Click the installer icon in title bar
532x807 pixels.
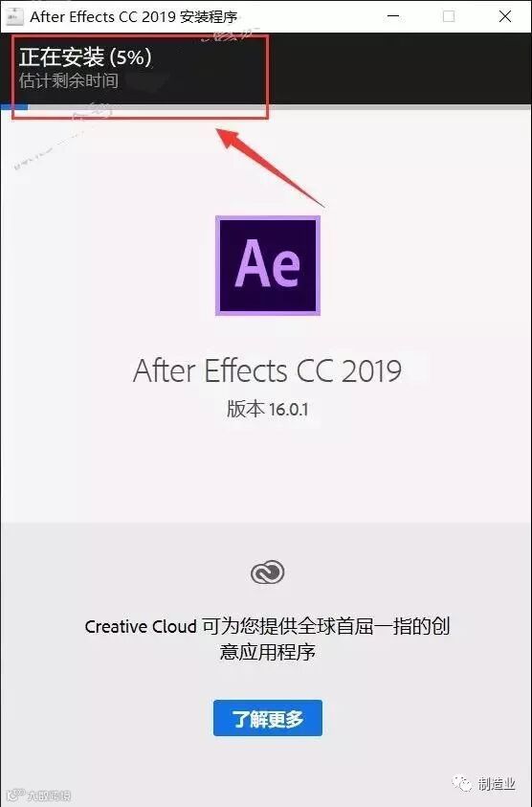click(14, 16)
